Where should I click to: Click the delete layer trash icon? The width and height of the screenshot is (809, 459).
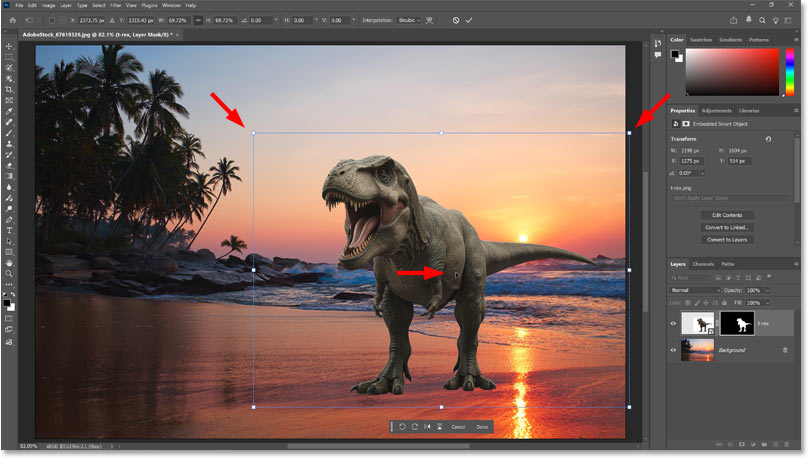(786, 445)
